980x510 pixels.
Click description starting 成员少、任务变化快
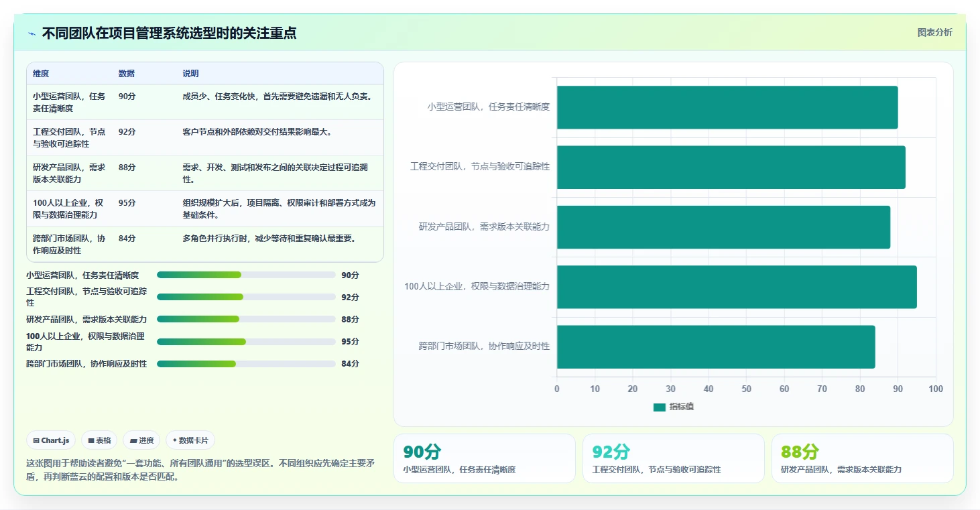(278, 97)
